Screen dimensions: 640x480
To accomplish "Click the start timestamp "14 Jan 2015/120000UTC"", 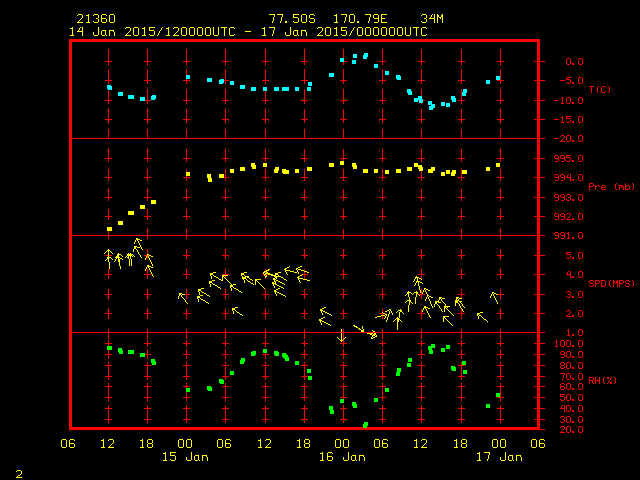I will pyautogui.click(x=152, y=32).
